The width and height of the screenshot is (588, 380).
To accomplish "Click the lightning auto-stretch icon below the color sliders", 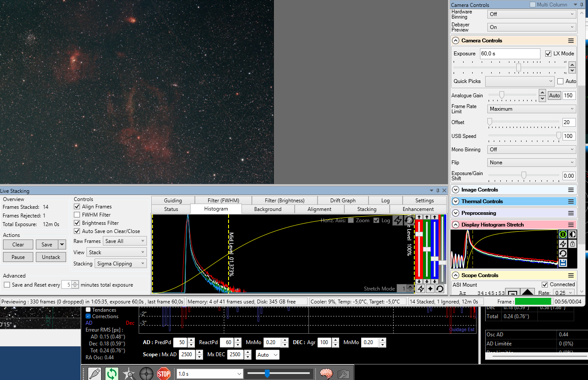I will click(420, 289).
